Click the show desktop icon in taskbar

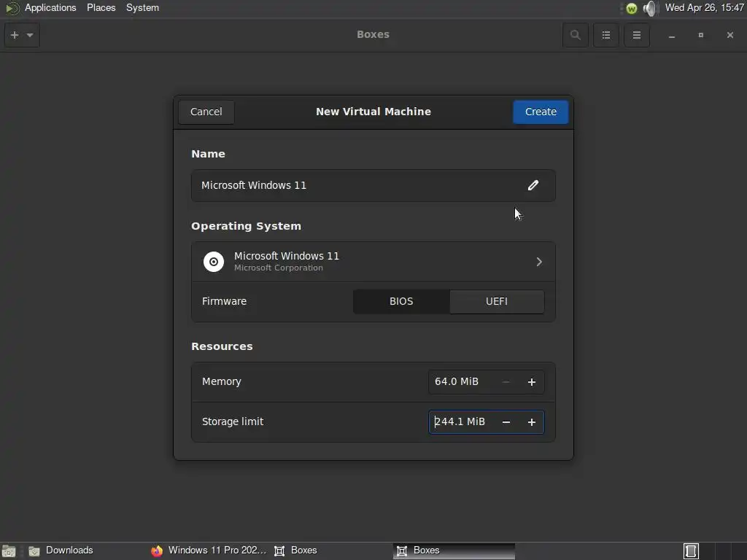pos(9,551)
